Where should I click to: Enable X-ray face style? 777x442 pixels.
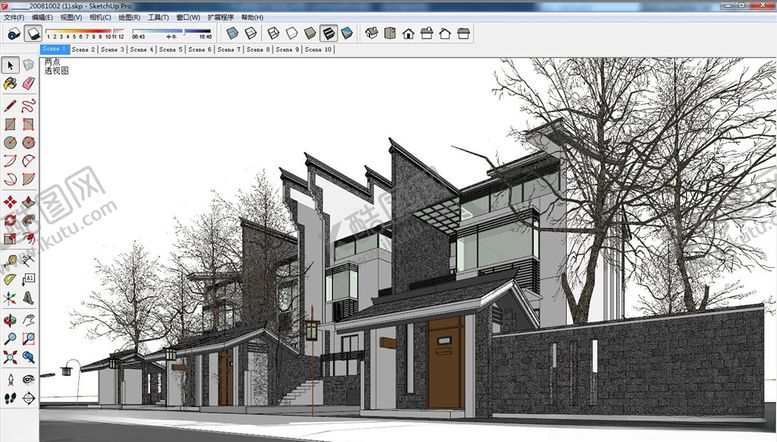click(232, 33)
